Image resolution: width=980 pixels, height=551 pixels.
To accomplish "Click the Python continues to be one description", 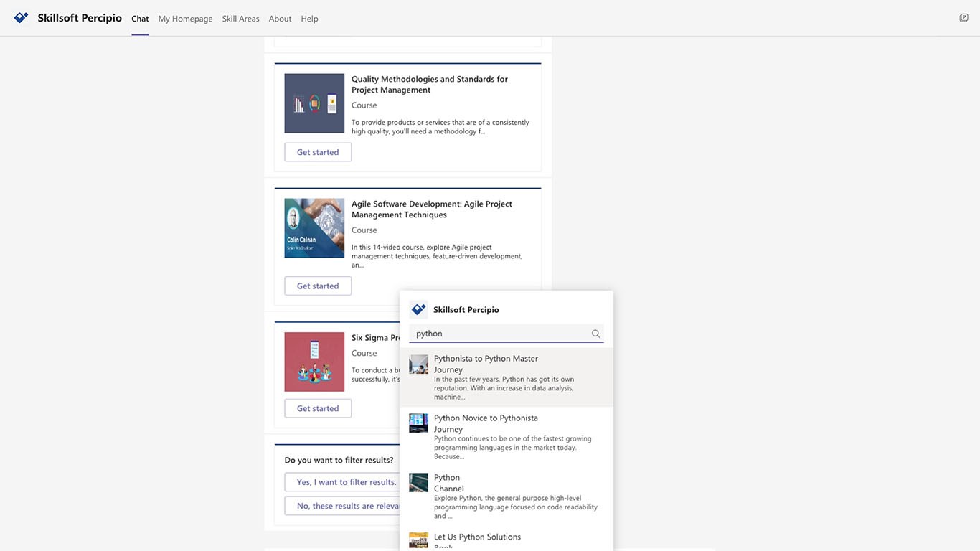I will click(513, 447).
